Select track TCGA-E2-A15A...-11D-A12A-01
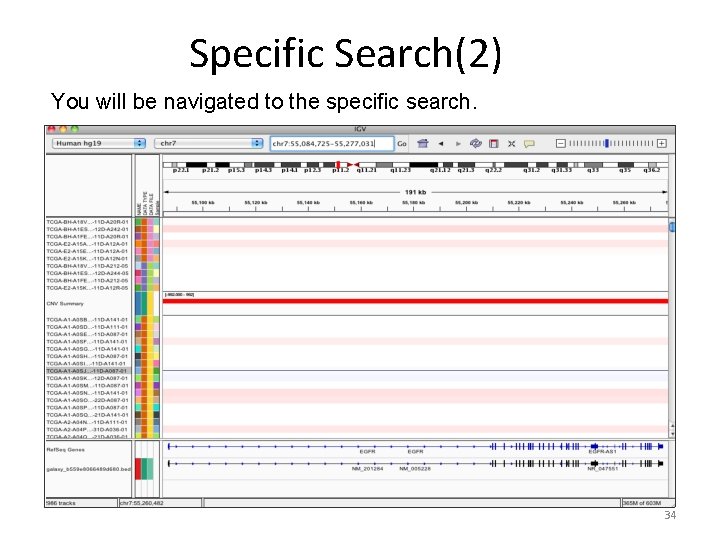 87,244
